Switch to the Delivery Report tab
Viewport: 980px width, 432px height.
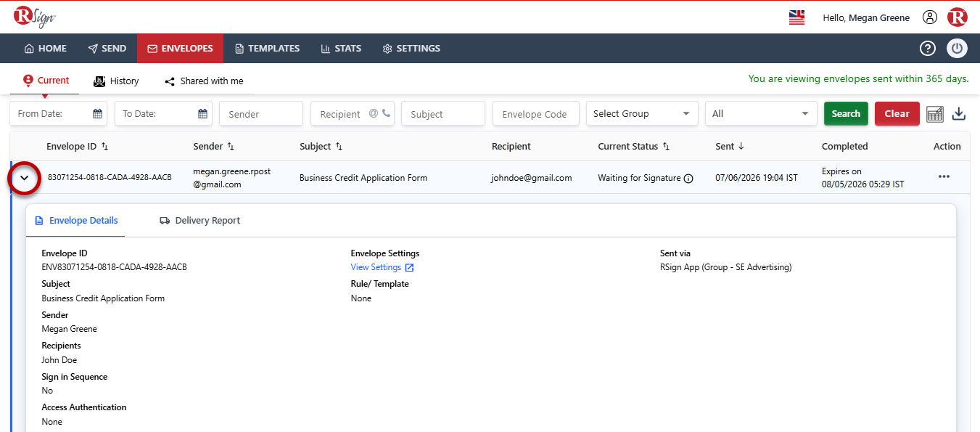click(x=200, y=221)
